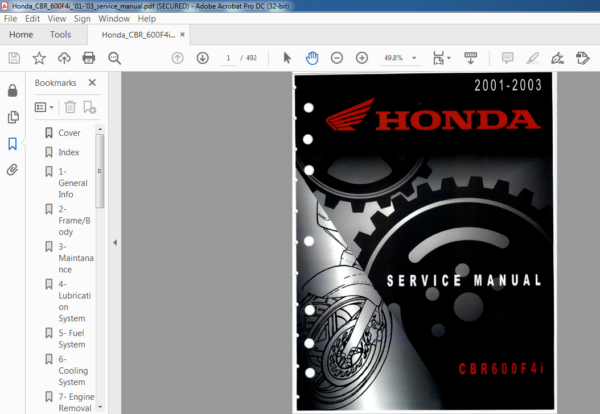600x414 pixels.
Task: Toggle the Bookmarks panel icon
Action: pos(13,144)
